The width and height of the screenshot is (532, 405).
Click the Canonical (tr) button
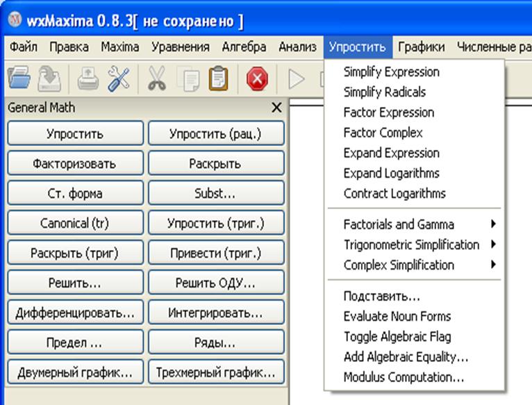coord(75,223)
